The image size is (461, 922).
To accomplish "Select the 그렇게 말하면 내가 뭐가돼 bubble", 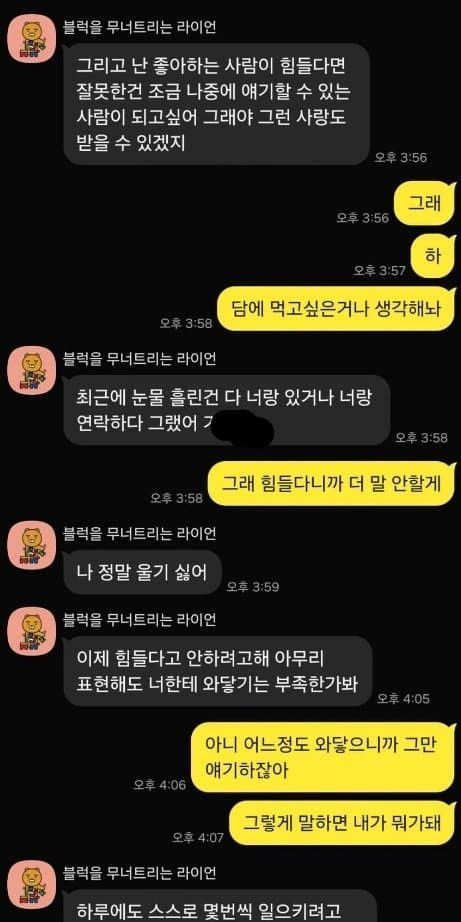I will [342, 823].
